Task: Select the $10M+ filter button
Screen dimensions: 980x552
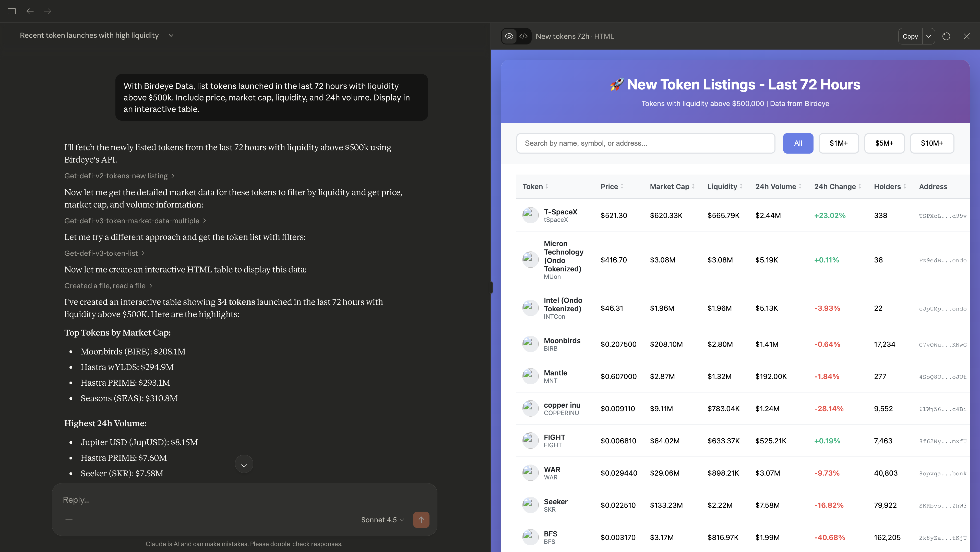Action: pos(932,143)
